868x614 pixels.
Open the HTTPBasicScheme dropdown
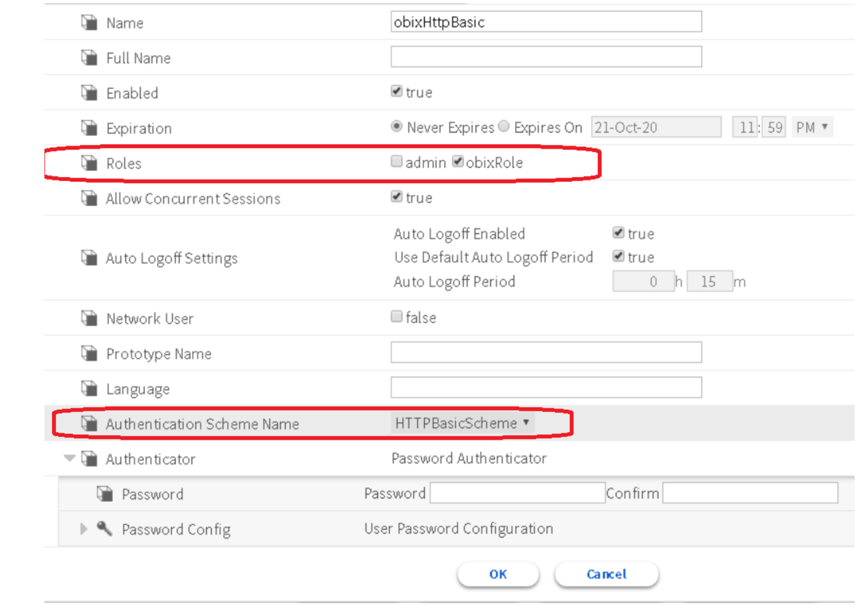[462, 423]
